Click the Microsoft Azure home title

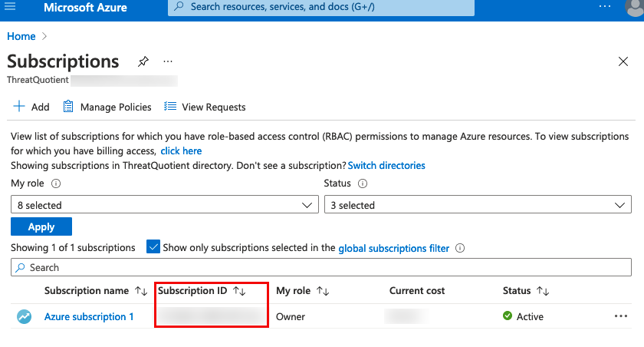(85, 8)
